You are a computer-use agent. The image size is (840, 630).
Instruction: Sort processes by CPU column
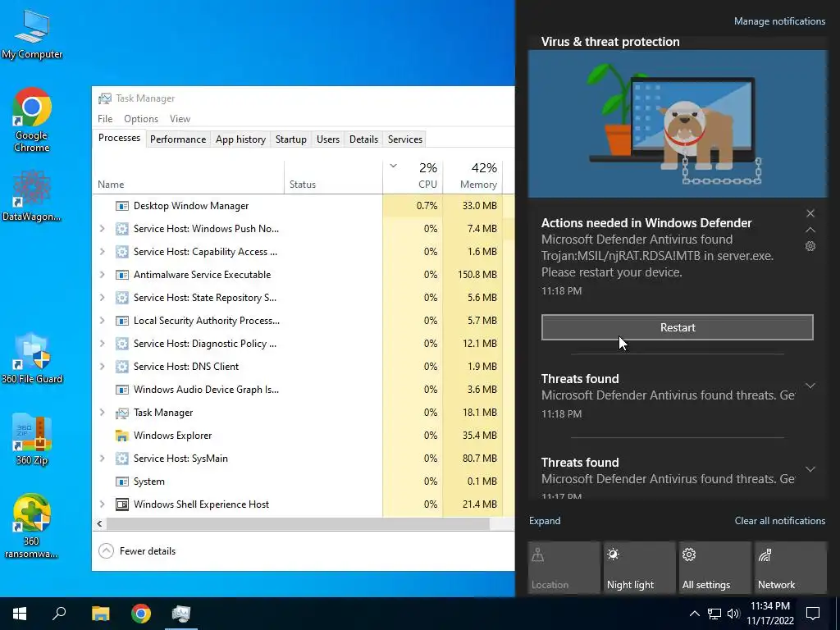coord(413,177)
